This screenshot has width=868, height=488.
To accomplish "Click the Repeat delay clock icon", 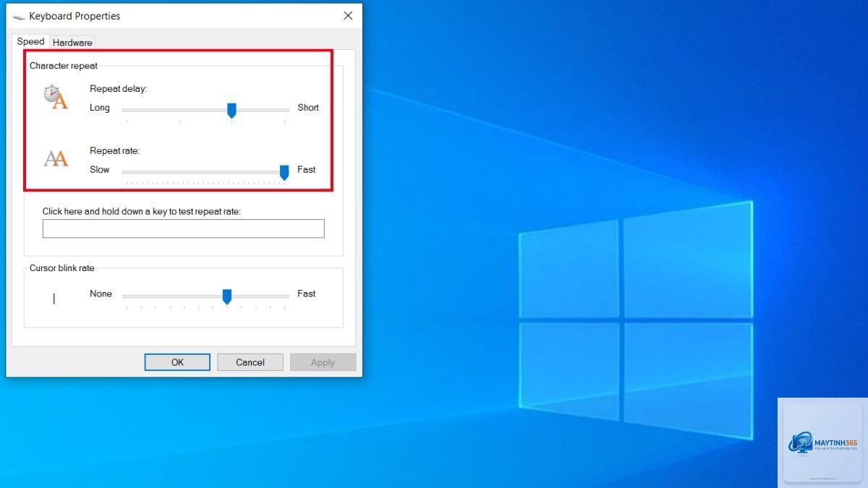I will tap(55, 97).
